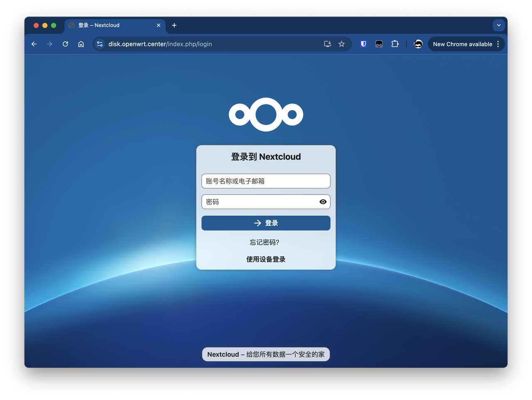Screen dimensions: 532x400
Task: Focus the 密码 password field
Action: click(266, 202)
